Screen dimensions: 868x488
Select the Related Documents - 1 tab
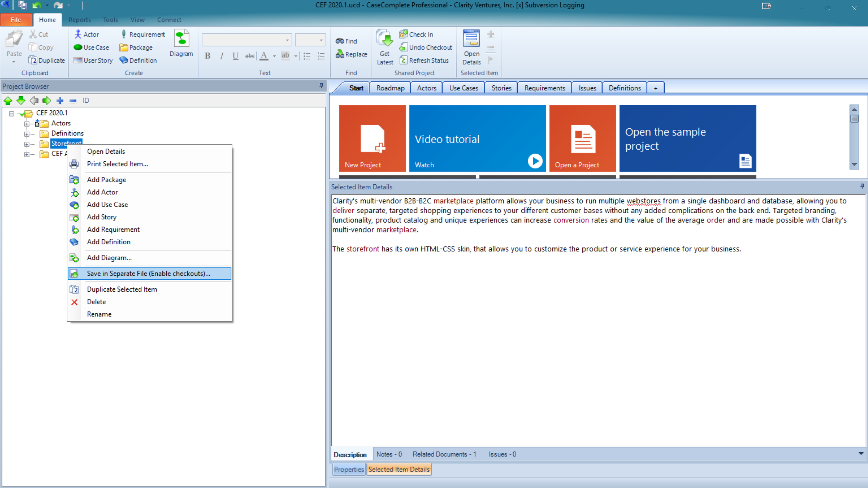pyautogui.click(x=444, y=454)
